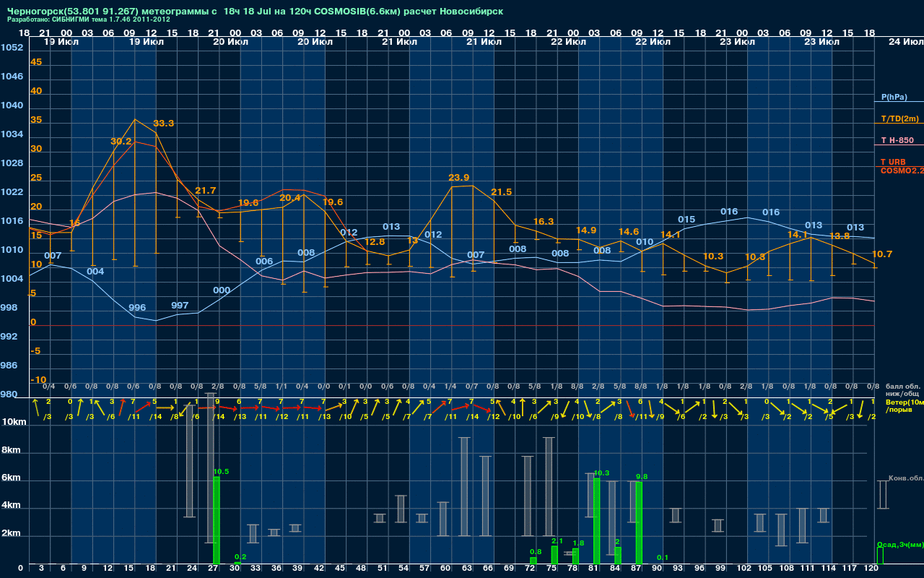Click the 20.4 temperature value
924x578 pixels.
click(290, 198)
